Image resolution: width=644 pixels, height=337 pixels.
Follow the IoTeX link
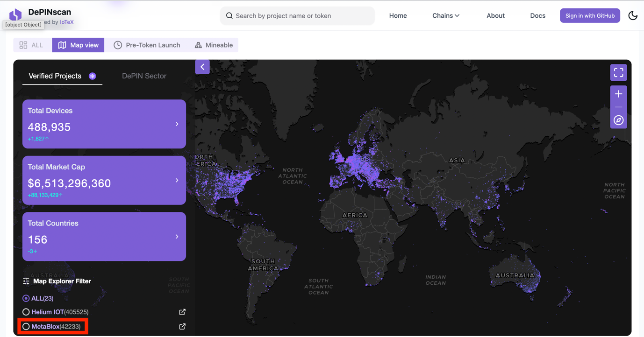(x=67, y=22)
